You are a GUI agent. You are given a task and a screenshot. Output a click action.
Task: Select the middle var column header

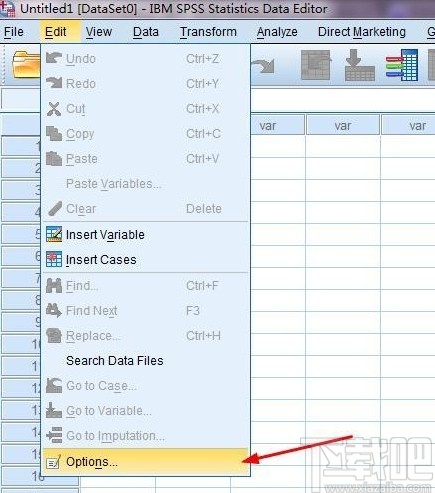pos(343,126)
